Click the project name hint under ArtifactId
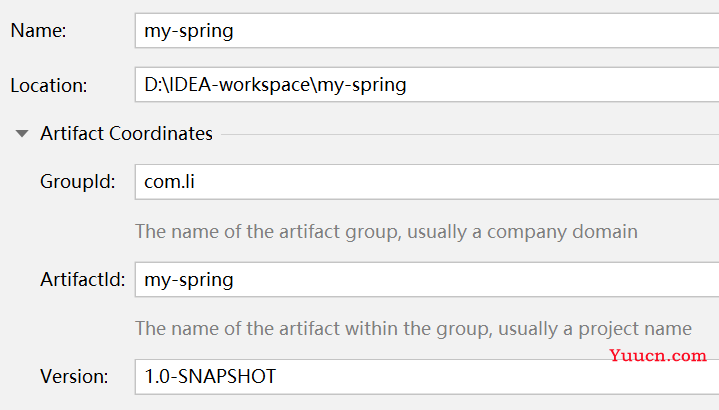The image size is (719, 410). [x=413, y=328]
